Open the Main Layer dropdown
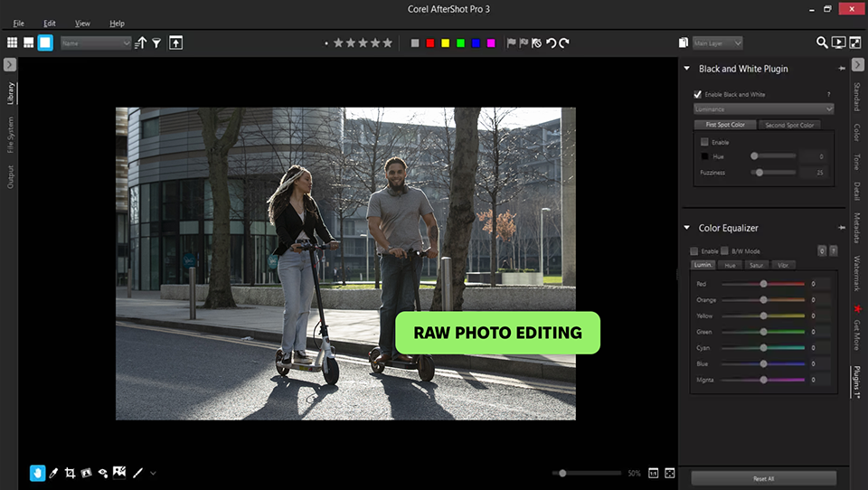 718,42
